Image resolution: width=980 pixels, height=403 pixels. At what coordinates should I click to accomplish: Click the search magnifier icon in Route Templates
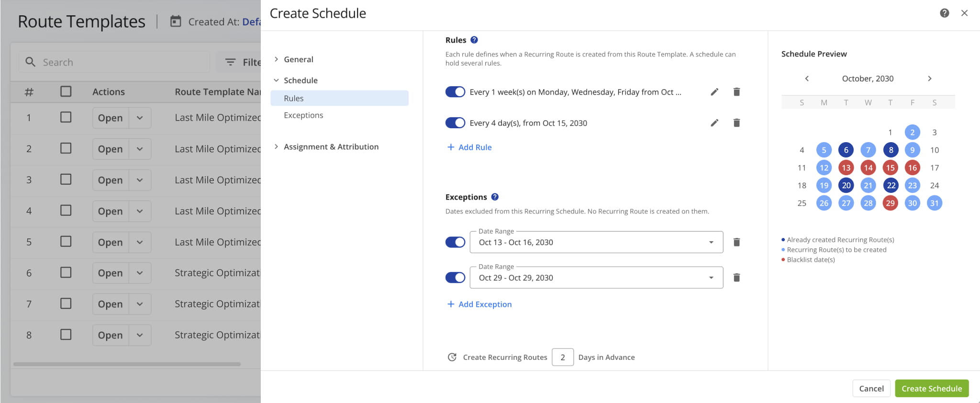pos(30,62)
